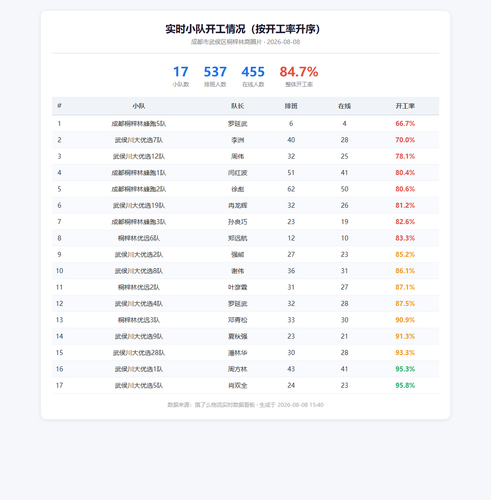
Task: Click the data source footer text
Action: tap(245, 405)
